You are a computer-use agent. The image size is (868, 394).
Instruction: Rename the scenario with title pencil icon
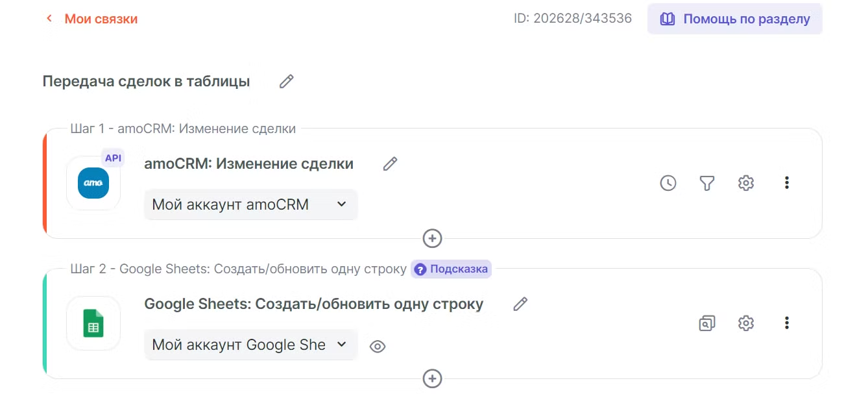coord(286,81)
